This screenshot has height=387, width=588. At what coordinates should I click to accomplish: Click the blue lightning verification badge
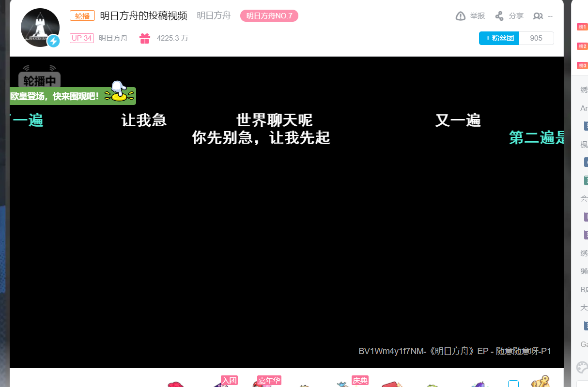(53, 41)
